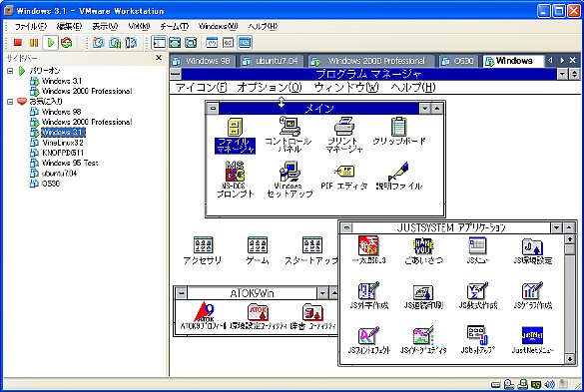The height and width of the screenshot is (392, 584).
Task: Open the VM(M) menu
Action: click(x=139, y=26)
